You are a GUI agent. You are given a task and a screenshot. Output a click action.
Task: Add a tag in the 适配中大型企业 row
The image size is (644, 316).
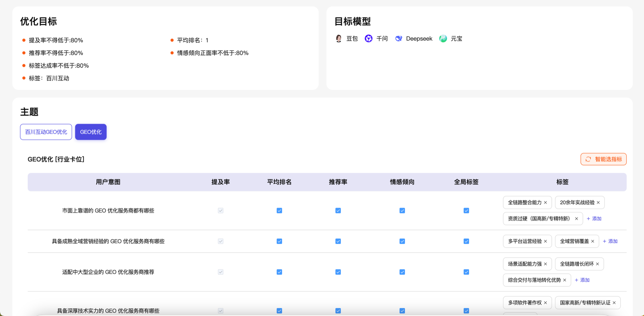(x=582, y=280)
